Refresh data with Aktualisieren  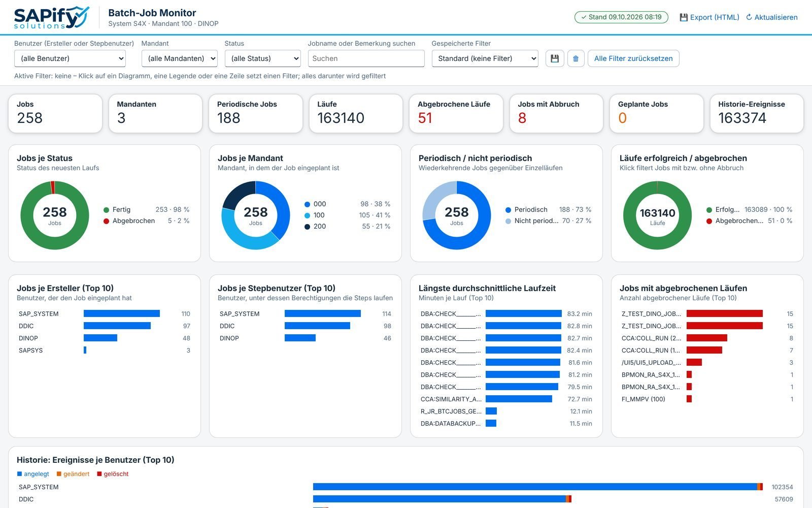click(x=771, y=17)
